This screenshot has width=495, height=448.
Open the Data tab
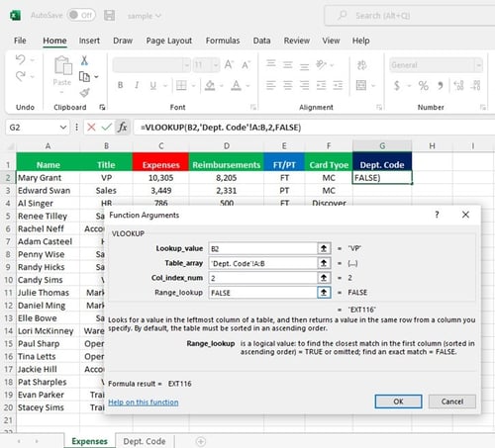(261, 41)
